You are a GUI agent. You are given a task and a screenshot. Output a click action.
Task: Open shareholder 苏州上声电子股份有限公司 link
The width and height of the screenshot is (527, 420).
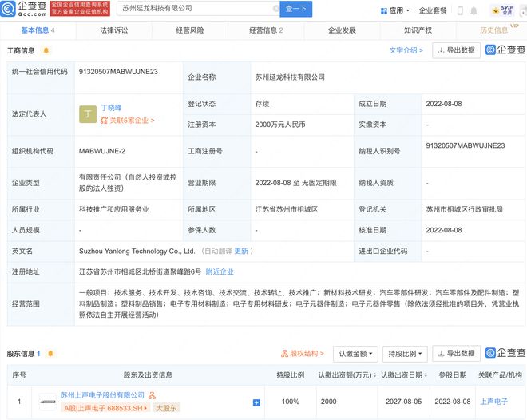point(102,395)
